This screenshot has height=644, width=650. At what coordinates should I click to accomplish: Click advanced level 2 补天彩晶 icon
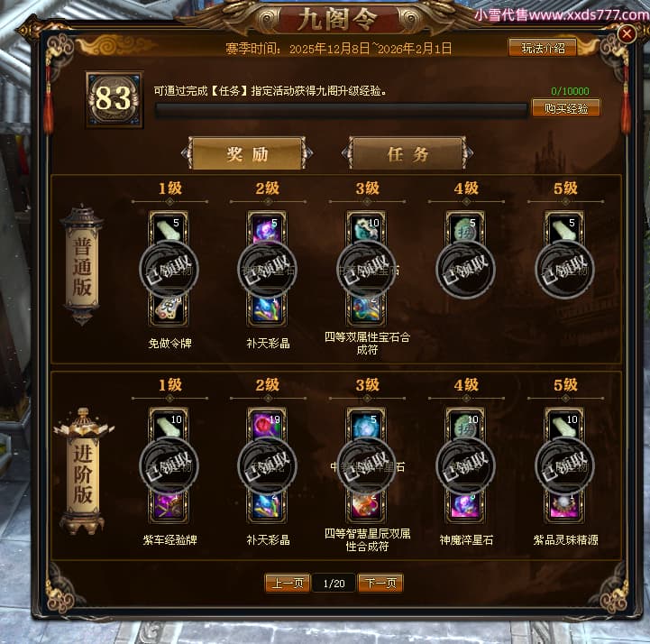(267, 506)
